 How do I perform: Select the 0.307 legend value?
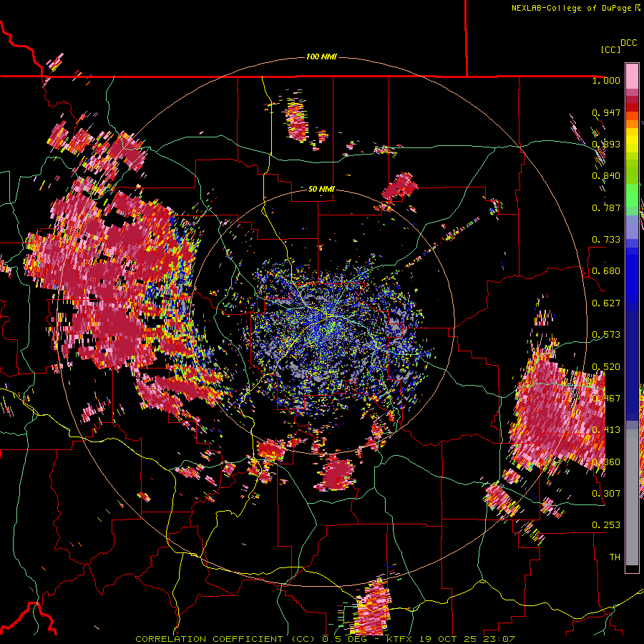606,494
